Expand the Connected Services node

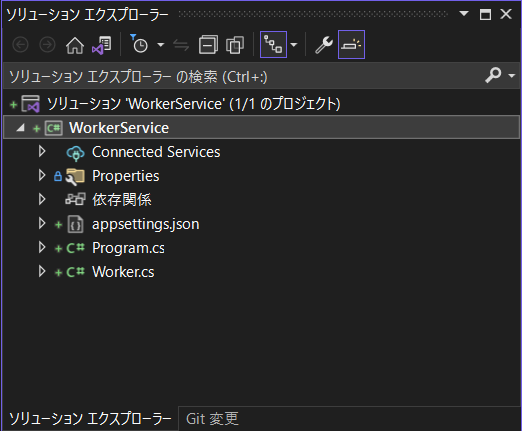[x=42, y=152]
